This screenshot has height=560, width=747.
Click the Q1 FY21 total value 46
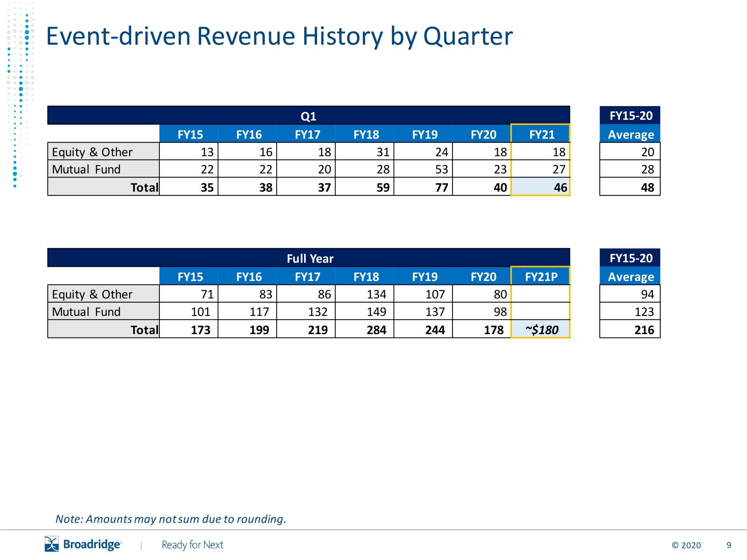(x=540, y=187)
